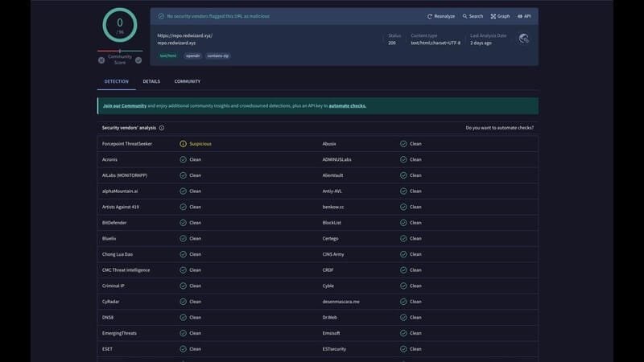Click the automate checks link in banner
This screenshot has width=644, height=362.
pyautogui.click(x=347, y=105)
